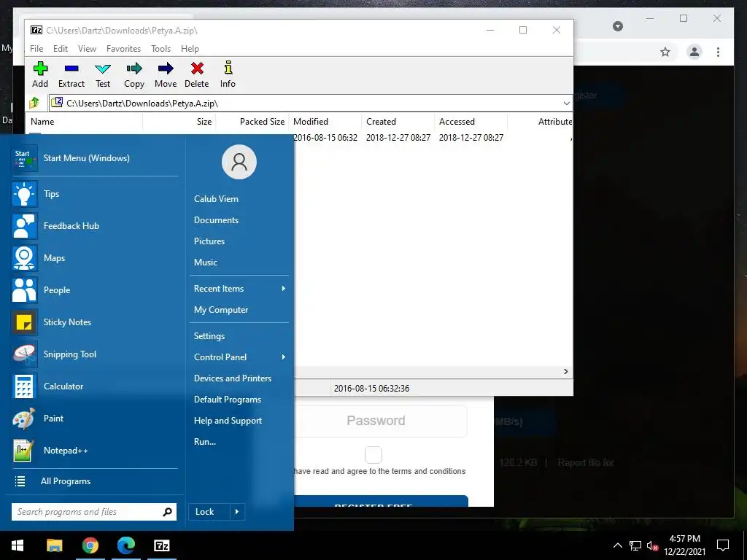Screen dimensions: 747x560
Task: Launch Maps from the start menu
Action: pos(94,257)
